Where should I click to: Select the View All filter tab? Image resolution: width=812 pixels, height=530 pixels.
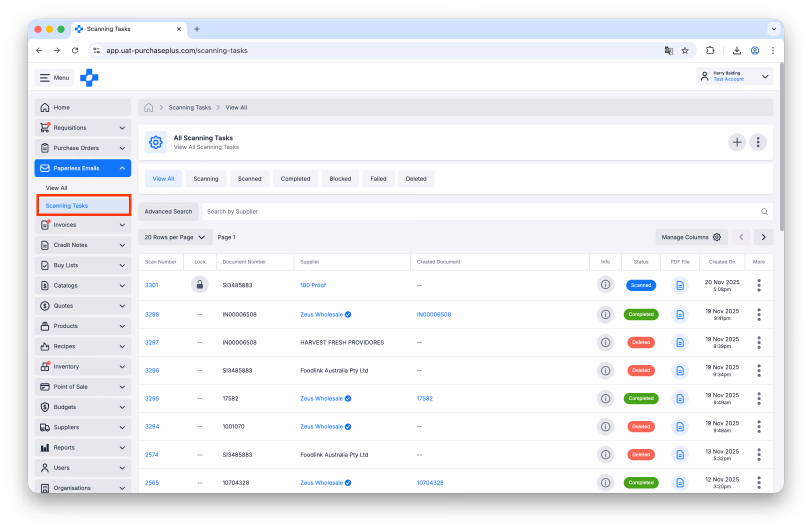pyautogui.click(x=163, y=179)
